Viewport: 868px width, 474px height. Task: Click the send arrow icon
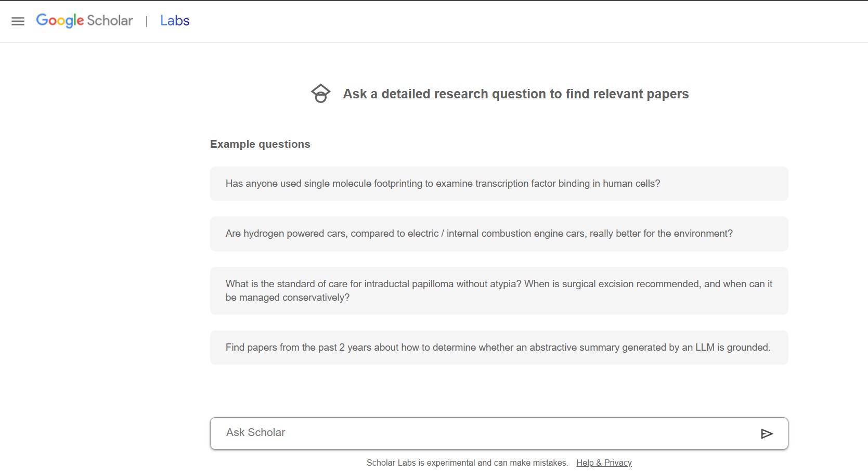click(x=767, y=433)
